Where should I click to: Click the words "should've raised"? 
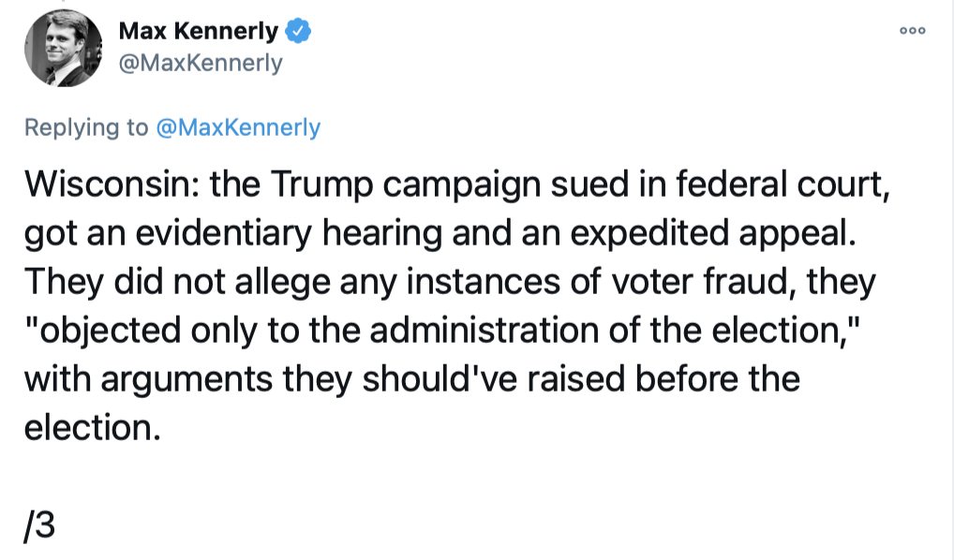pyautogui.click(x=492, y=379)
